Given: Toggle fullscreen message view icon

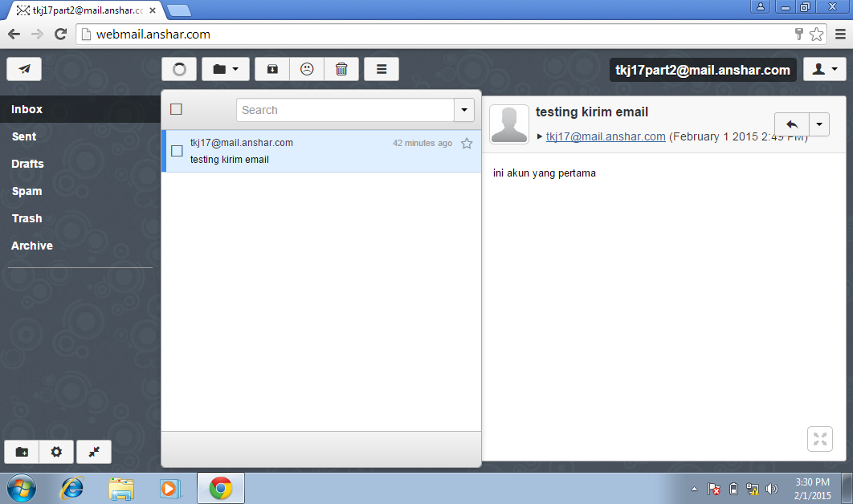Looking at the screenshot, I should click(820, 439).
